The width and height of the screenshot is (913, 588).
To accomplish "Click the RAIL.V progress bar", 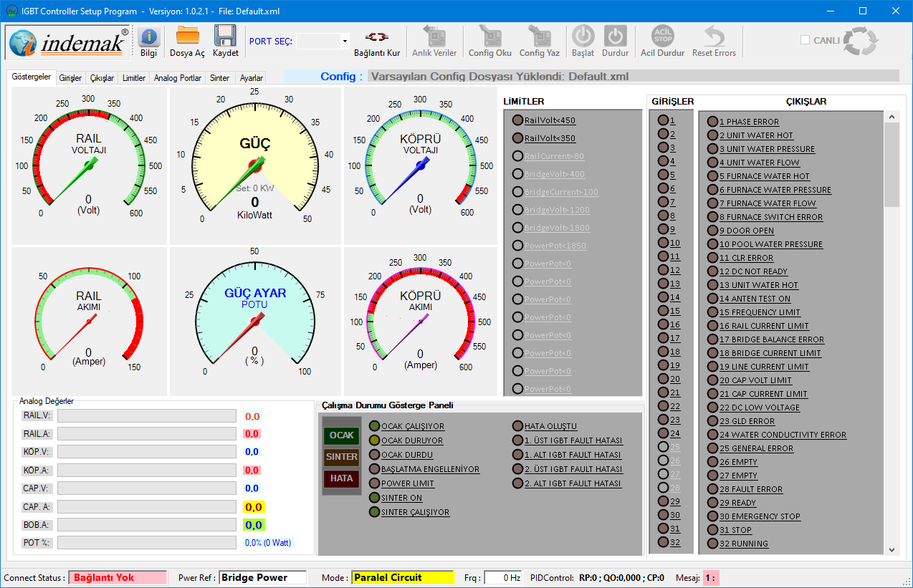I will [147, 416].
